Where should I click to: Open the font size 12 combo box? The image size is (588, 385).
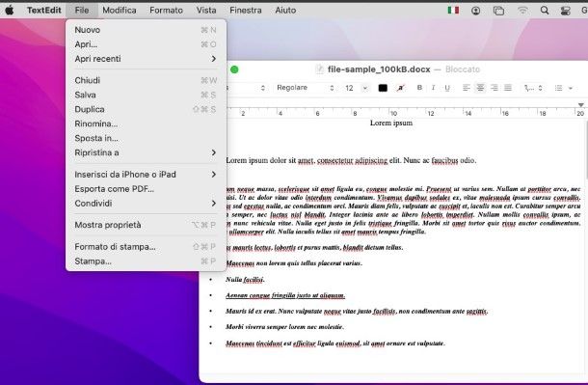356,88
